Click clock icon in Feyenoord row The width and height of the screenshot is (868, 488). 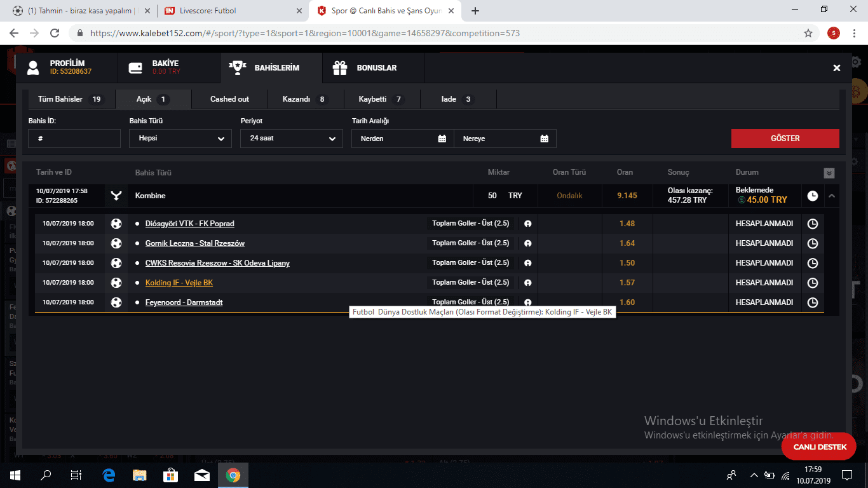pyautogui.click(x=812, y=302)
